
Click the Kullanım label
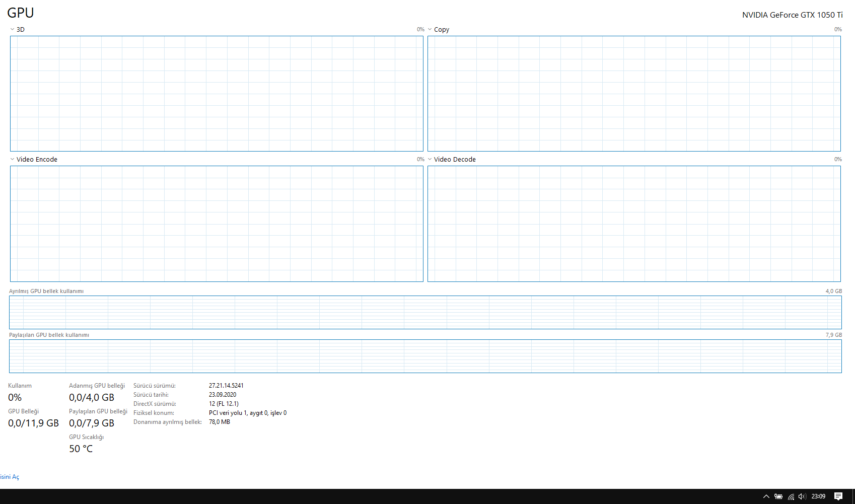coord(20,386)
